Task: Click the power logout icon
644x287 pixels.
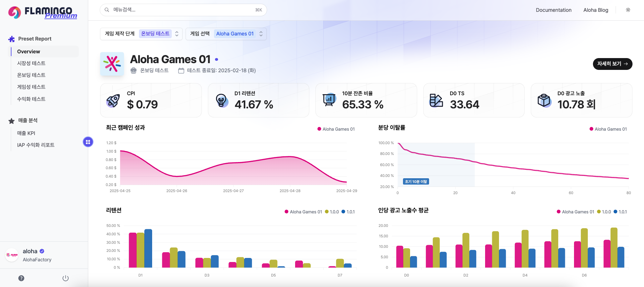Action: (x=66, y=278)
